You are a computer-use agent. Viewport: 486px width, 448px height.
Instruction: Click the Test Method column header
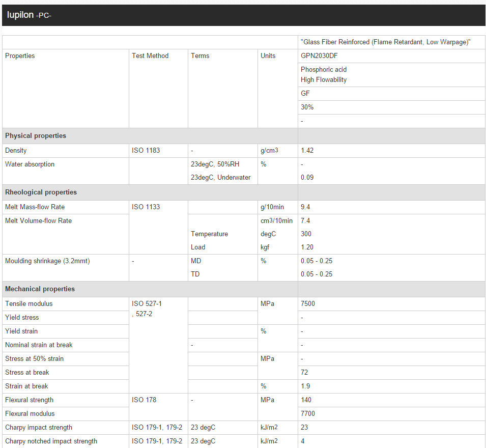(150, 56)
